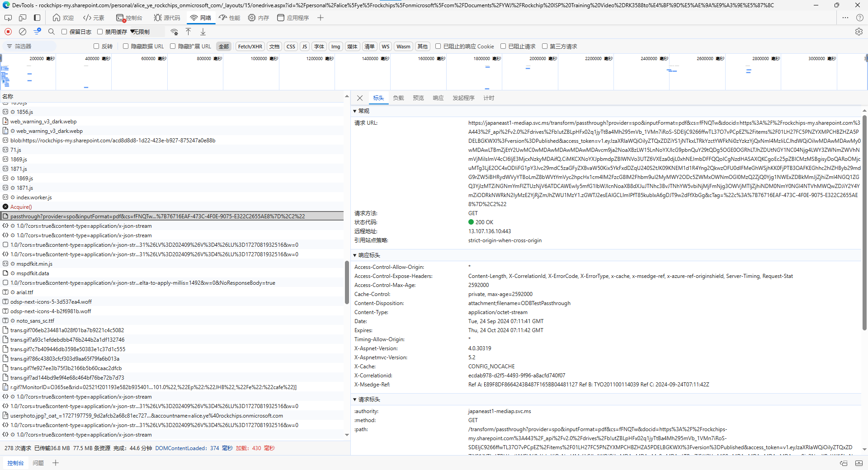Filter requests by JS type

[305, 47]
